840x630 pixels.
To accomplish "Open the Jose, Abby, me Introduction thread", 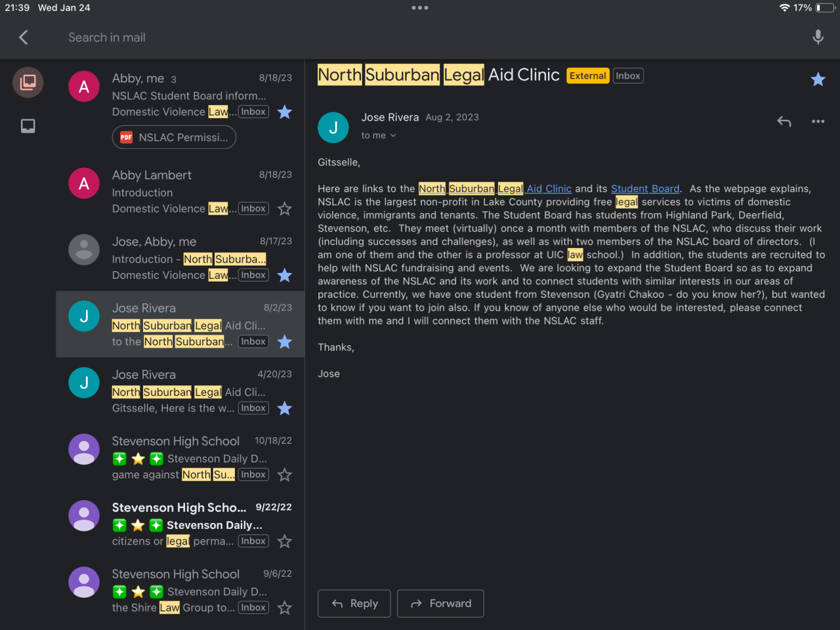I will 180,258.
